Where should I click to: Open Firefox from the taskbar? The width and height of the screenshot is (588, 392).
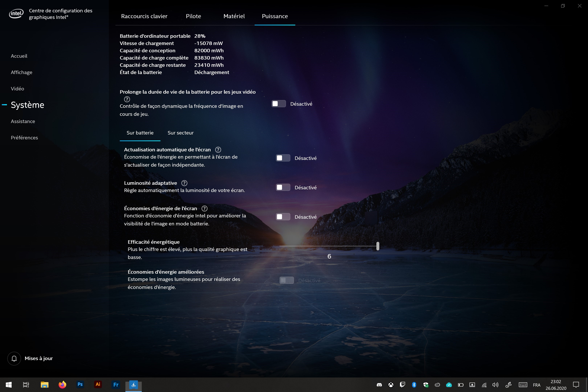click(62, 385)
